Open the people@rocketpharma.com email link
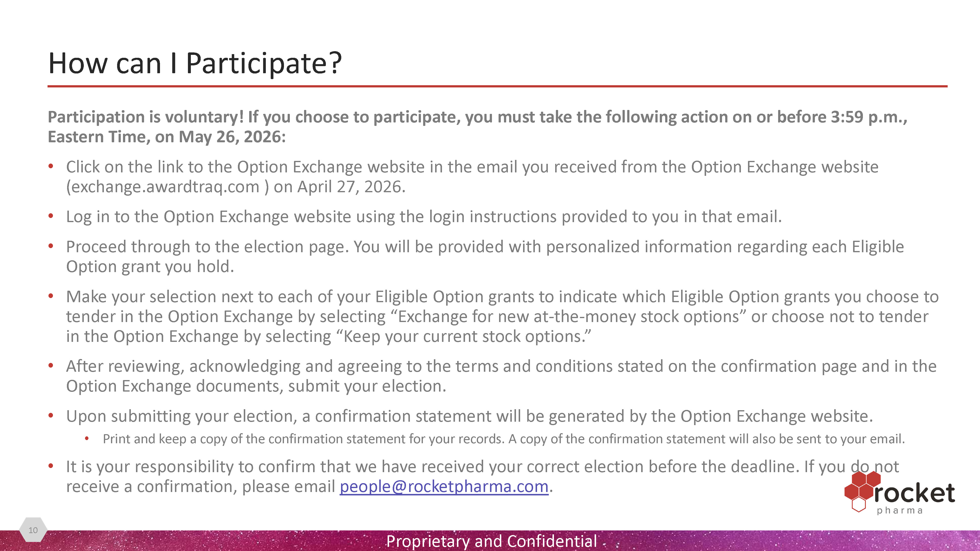This screenshot has height=551, width=980. pos(444,486)
